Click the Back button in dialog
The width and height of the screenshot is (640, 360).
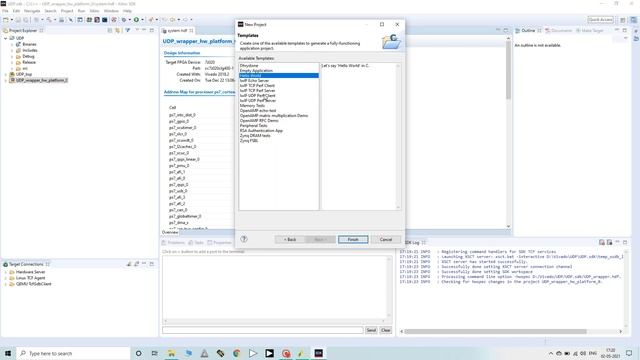(290, 240)
